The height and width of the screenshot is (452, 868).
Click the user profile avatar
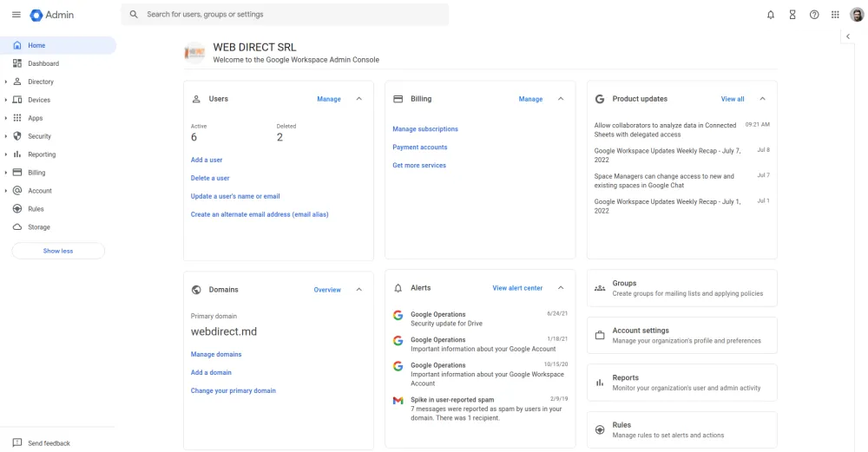pos(856,15)
